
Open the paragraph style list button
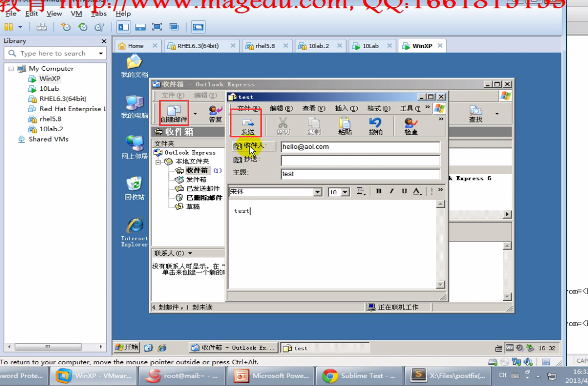click(361, 191)
